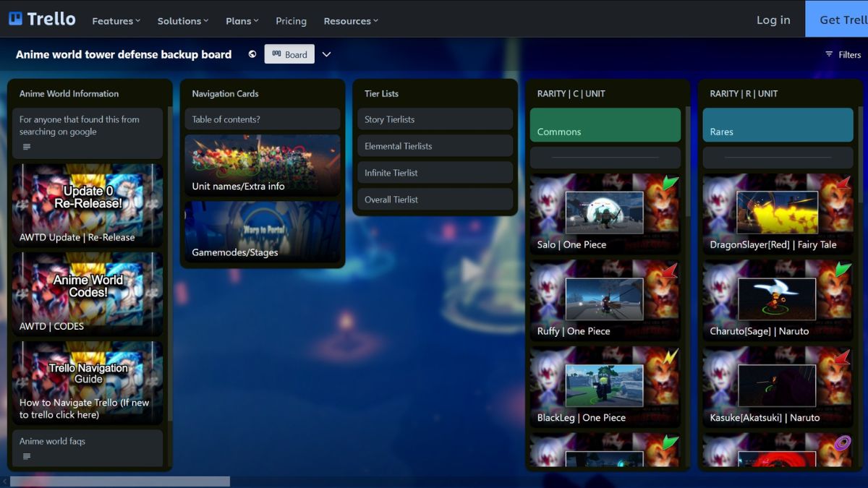The height and width of the screenshot is (488, 868).
Task: Expand the board views chevron dropdown
Action: click(x=326, y=54)
